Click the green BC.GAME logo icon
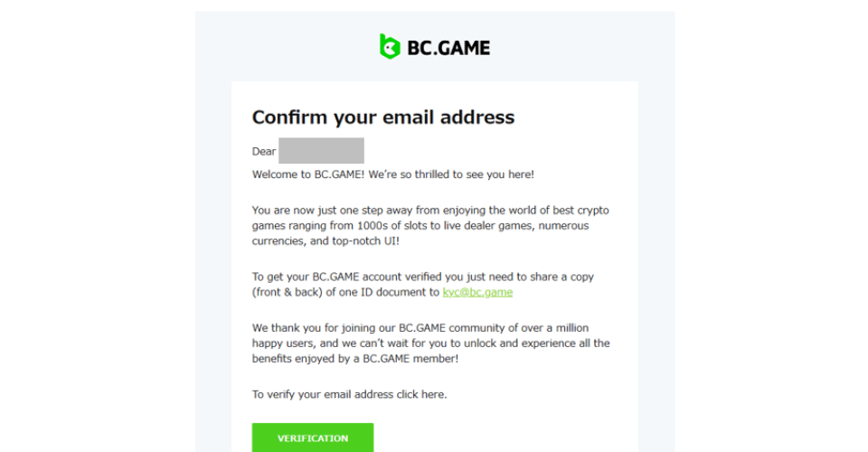The image size is (868, 452). click(390, 46)
